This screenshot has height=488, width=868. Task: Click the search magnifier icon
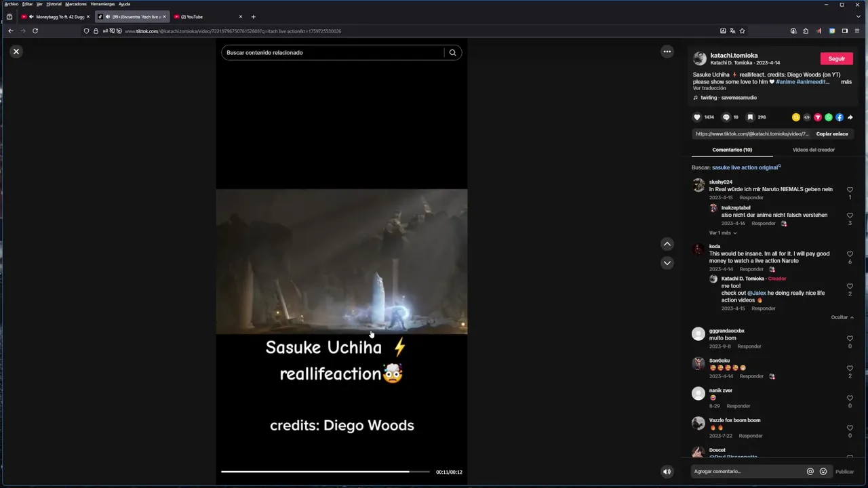452,52
